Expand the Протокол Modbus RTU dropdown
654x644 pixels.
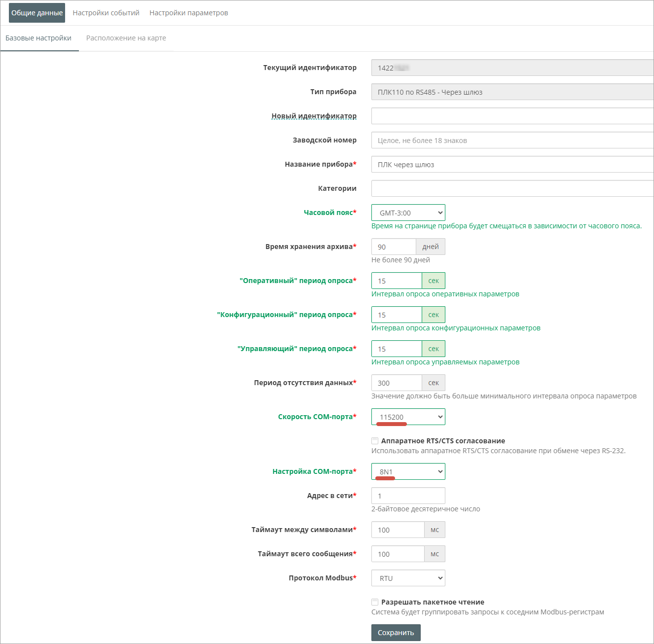(x=408, y=578)
